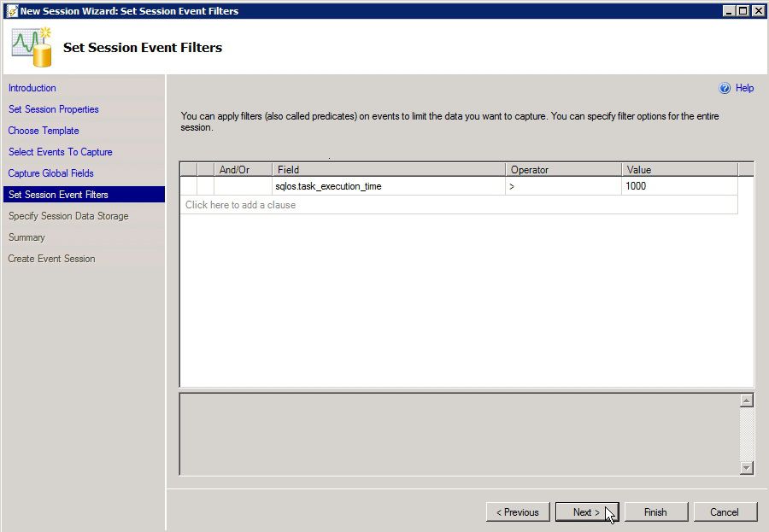Open the Help link
The height and width of the screenshot is (532, 769).
(744, 88)
